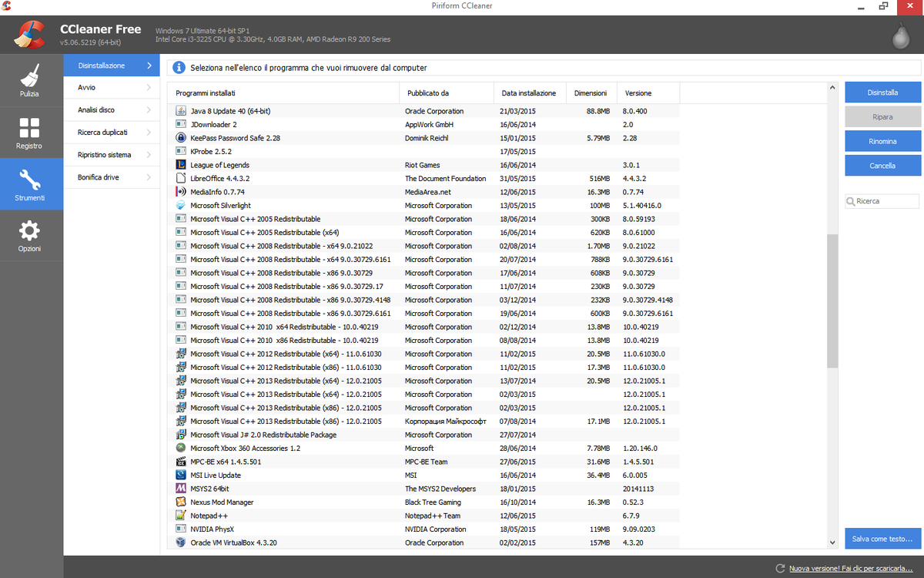
Task: Click the KProbe 2.5.2 icon
Action: click(x=181, y=151)
